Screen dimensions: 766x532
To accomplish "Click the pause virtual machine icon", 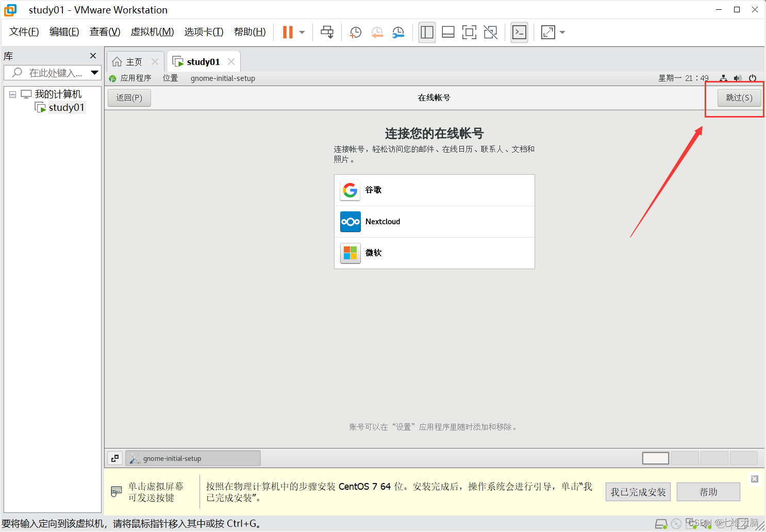I will point(288,32).
